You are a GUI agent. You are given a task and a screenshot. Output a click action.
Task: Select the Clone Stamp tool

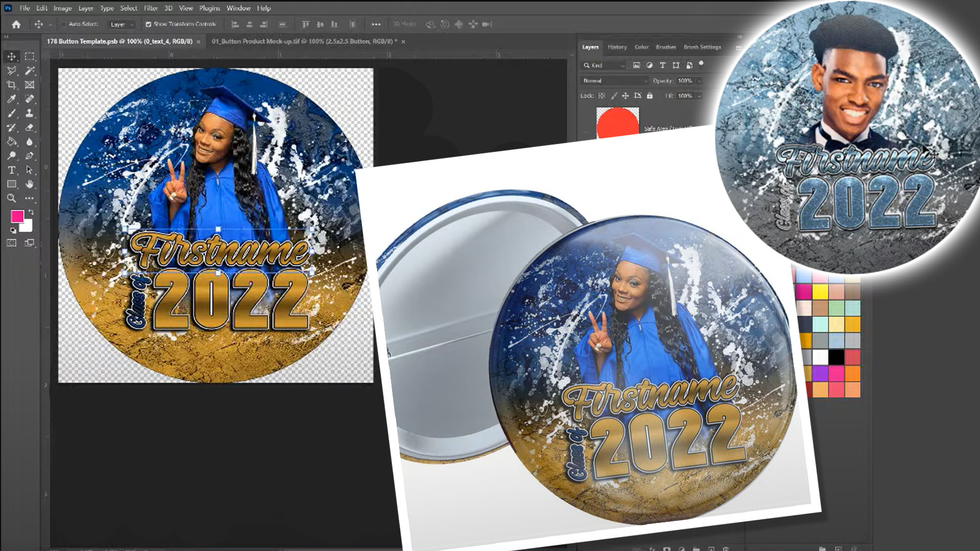(x=28, y=113)
